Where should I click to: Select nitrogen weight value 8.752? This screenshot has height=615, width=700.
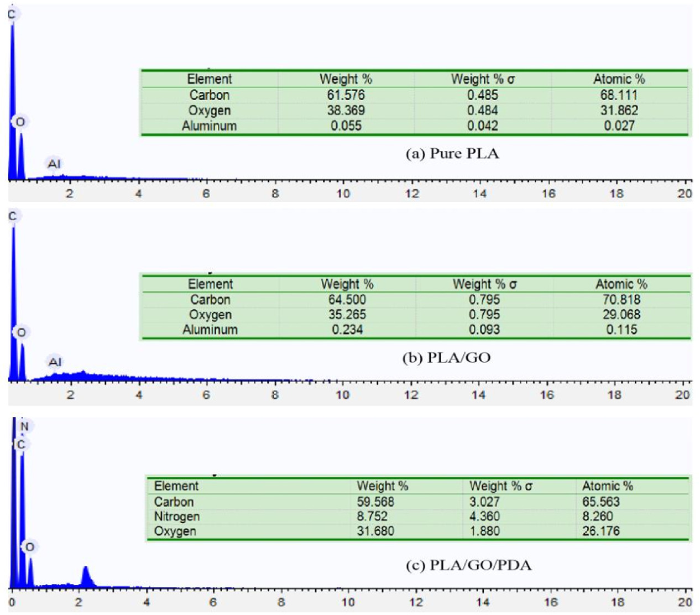pos(372,517)
